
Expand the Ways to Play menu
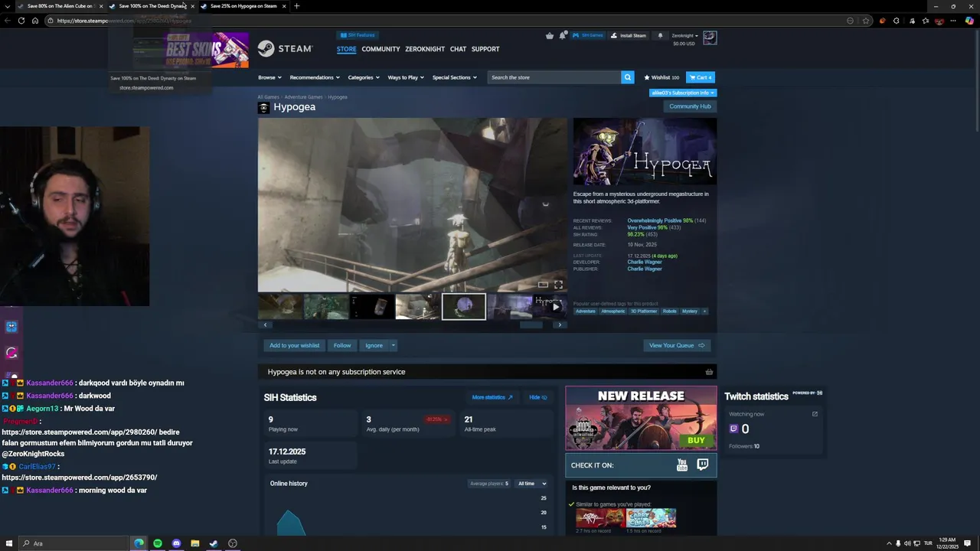pyautogui.click(x=406, y=77)
